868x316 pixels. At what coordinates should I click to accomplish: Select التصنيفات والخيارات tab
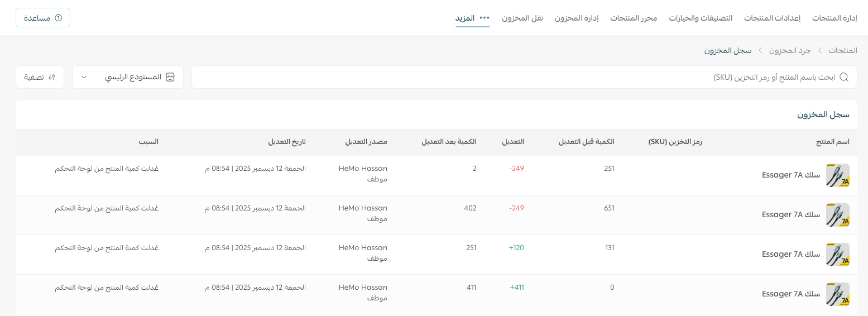[701, 18]
